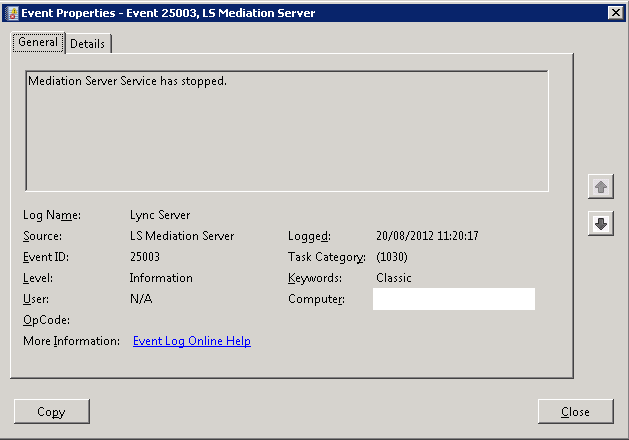Click the Close button
The height and width of the screenshot is (440, 629).
(x=576, y=411)
